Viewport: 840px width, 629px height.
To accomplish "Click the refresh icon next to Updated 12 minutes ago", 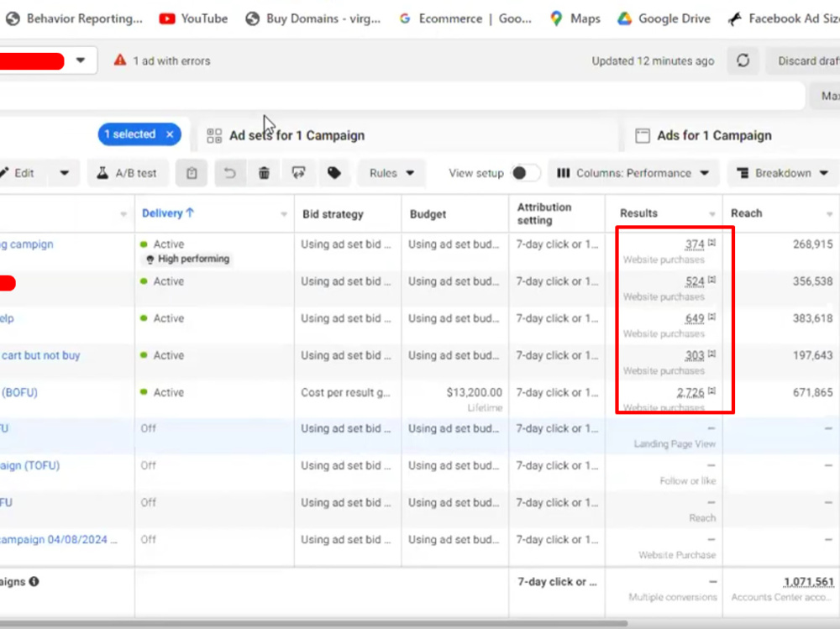I will [x=743, y=60].
